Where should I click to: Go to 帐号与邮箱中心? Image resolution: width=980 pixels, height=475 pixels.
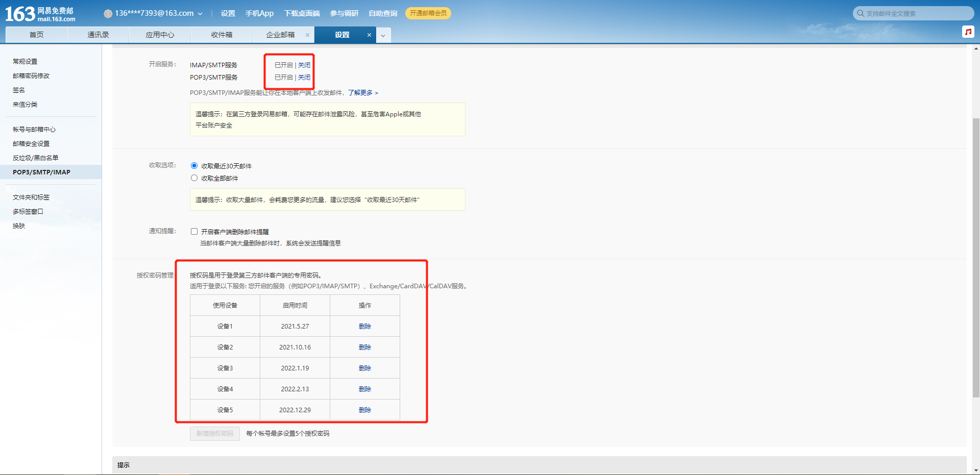pos(34,129)
